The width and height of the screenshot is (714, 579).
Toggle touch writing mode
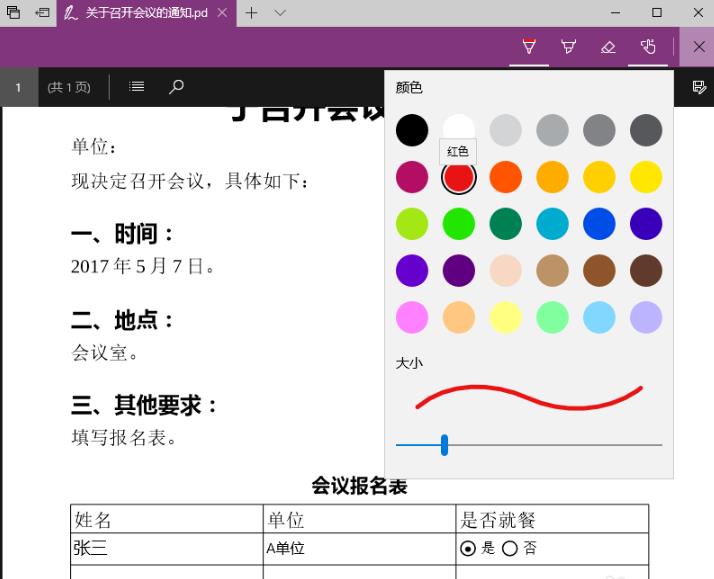point(647,47)
